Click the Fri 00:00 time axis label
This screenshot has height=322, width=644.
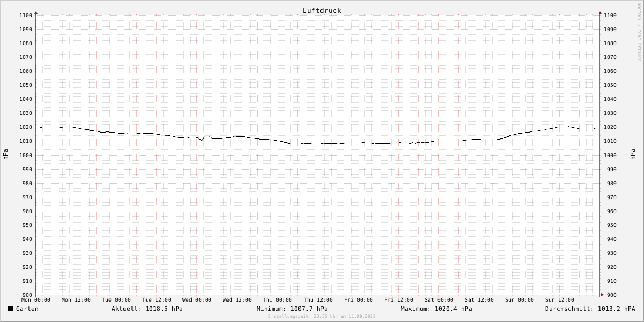(x=358, y=300)
